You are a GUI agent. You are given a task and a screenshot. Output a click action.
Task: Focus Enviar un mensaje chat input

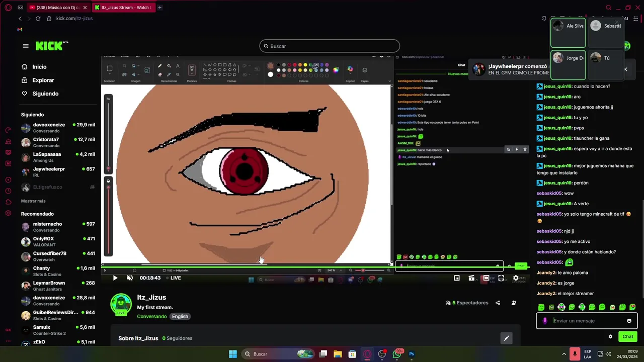(587, 321)
